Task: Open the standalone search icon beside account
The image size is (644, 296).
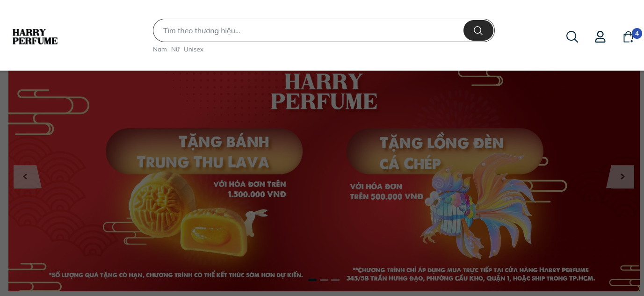Action: point(572,36)
